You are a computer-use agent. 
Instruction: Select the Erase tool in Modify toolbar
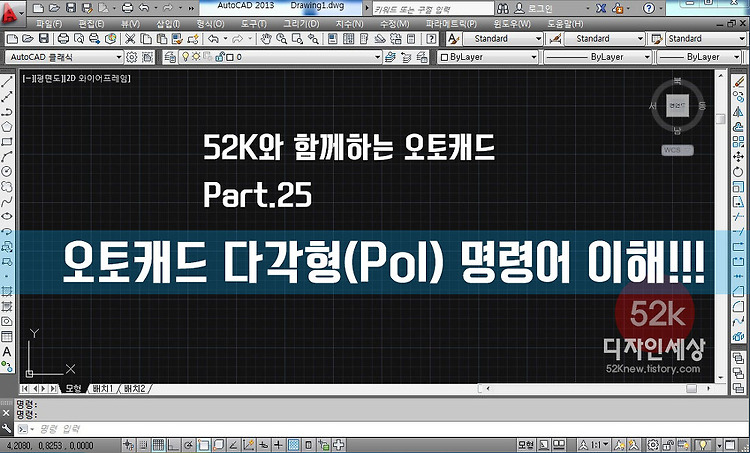click(x=739, y=82)
